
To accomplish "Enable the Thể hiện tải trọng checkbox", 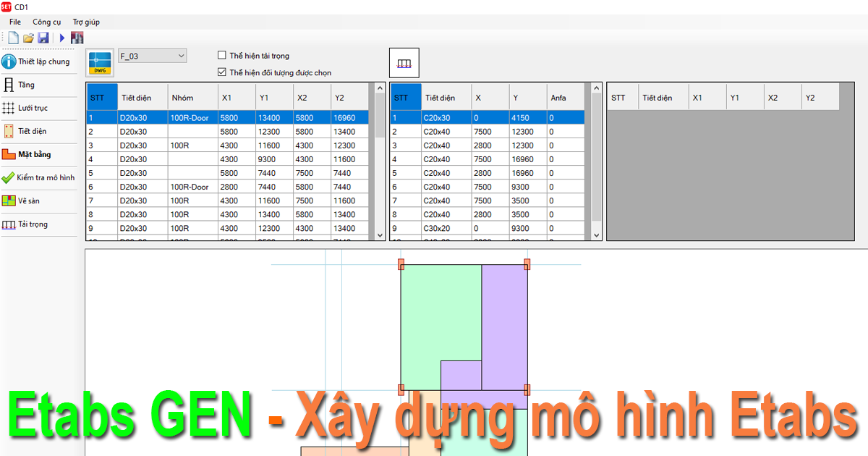I will coord(222,55).
